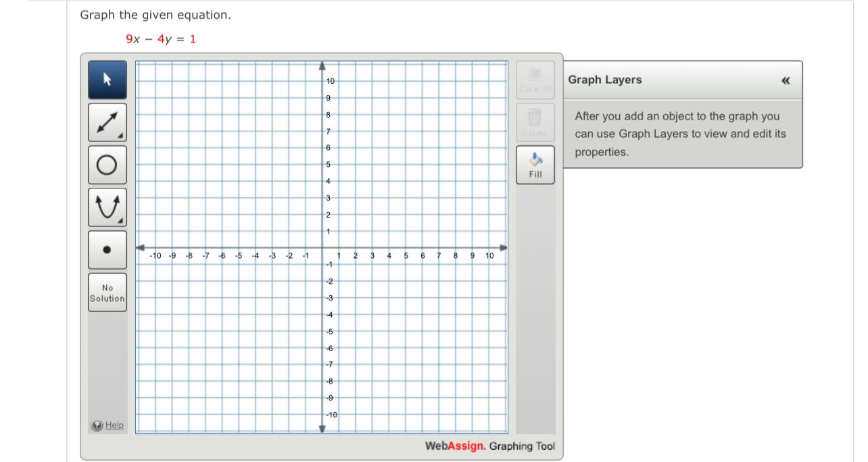
Task: Enable fill mode for regions
Action: point(534,164)
